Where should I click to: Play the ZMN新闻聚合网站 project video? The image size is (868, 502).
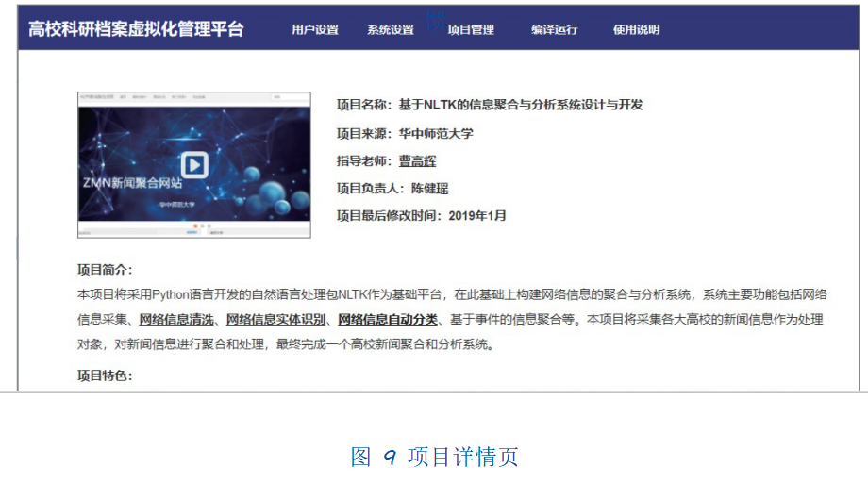tap(194, 165)
